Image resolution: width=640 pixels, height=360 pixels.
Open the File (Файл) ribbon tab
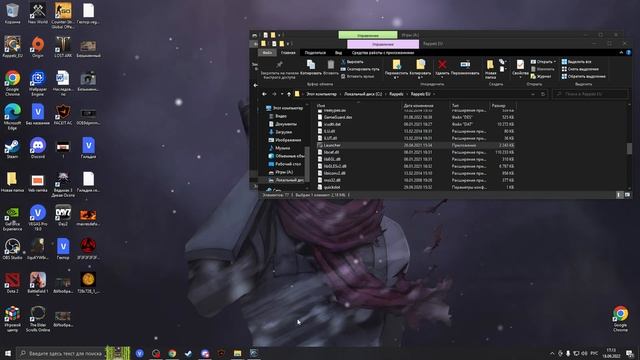267,53
